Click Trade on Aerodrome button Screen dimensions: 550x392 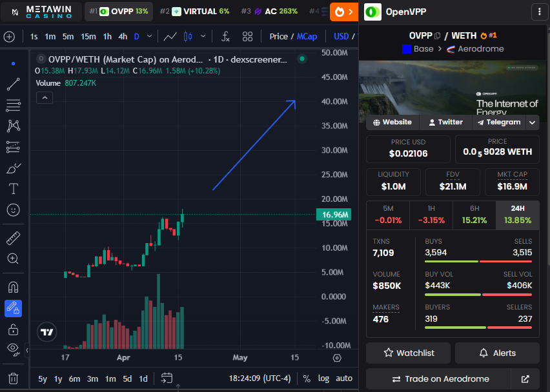click(439, 378)
